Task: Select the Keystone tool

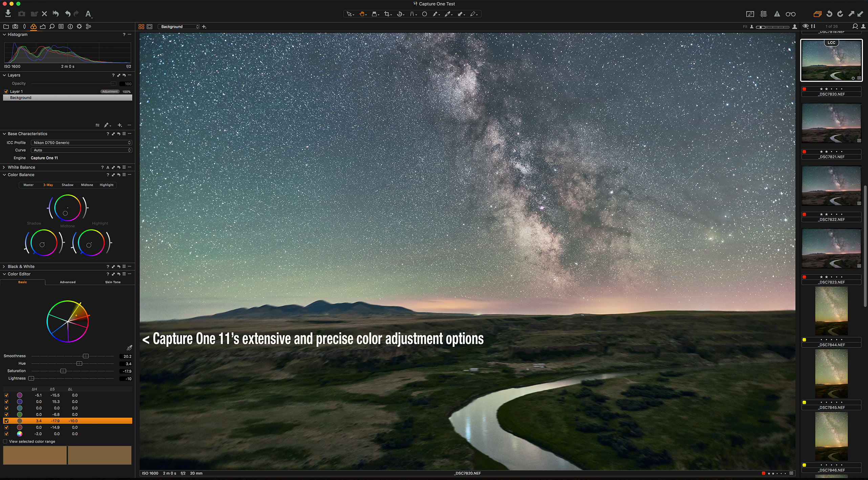Action: pos(412,14)
